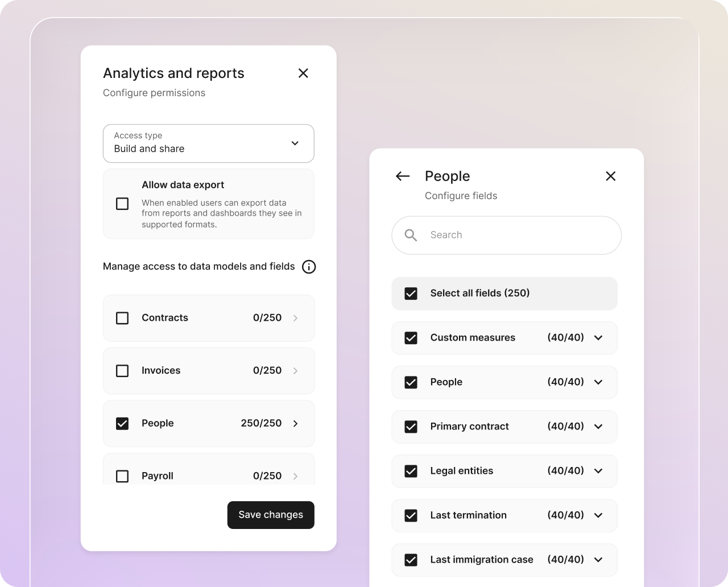Uncheck the Last termination checkbox
The width and height of the screenshot is (728, 587).
[x=411, y=515]
